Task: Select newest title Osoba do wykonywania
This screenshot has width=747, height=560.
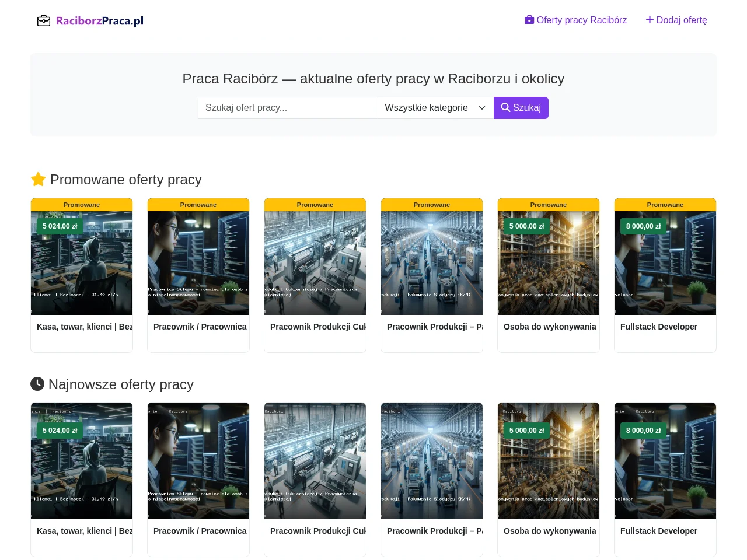Action: [551, 531]
